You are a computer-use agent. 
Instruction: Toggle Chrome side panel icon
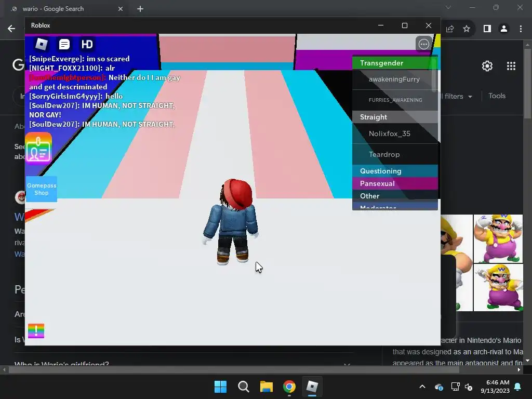click(x=487, y=29)
